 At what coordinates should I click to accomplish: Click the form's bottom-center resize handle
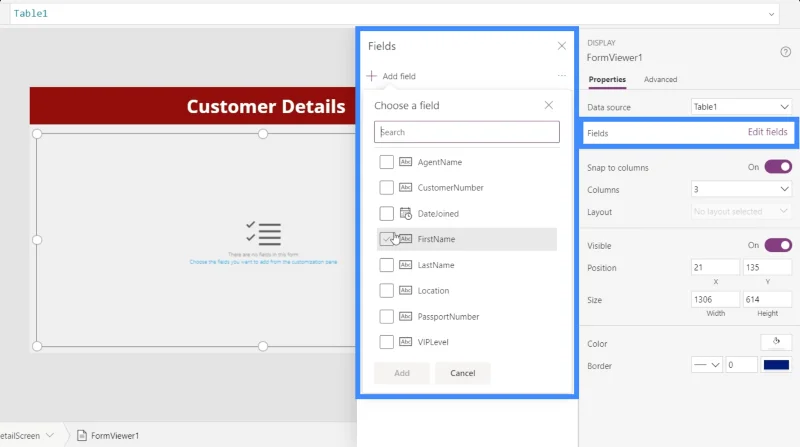click(263, 346)
